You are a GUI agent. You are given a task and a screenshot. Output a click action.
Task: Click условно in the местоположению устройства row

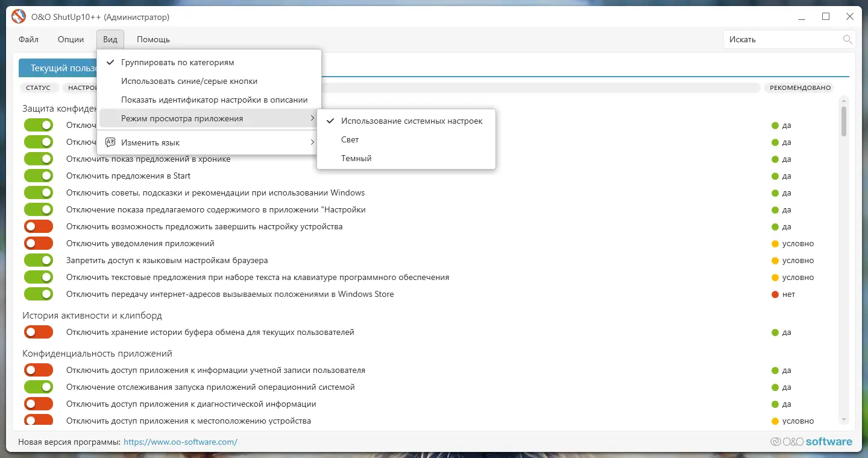(798, 421)
